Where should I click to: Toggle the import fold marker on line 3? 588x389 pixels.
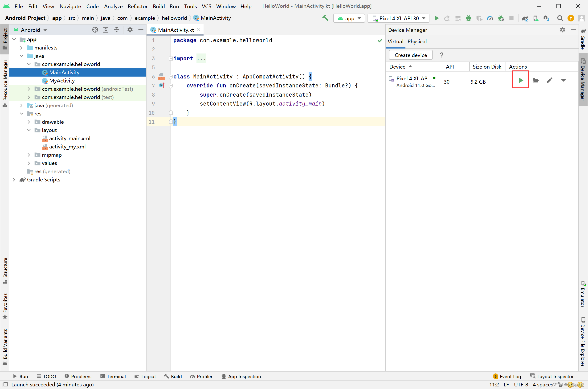171,58
